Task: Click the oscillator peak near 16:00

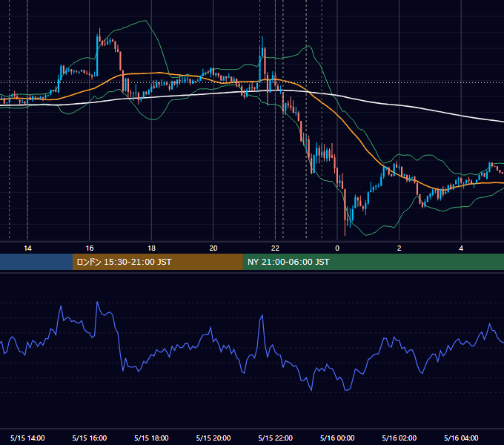Action: tap(97, 303)
